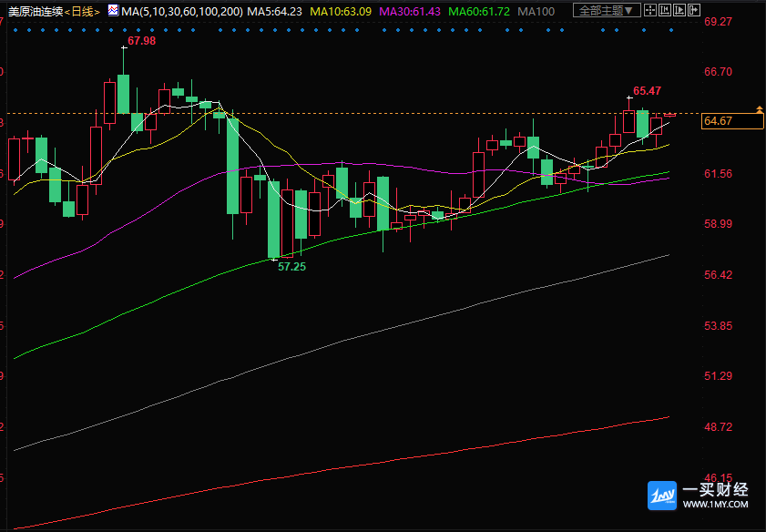Click the range statistics icon with bar arrow
The image size is (766, 532).
pyautogui.click(x=664, y=10)
